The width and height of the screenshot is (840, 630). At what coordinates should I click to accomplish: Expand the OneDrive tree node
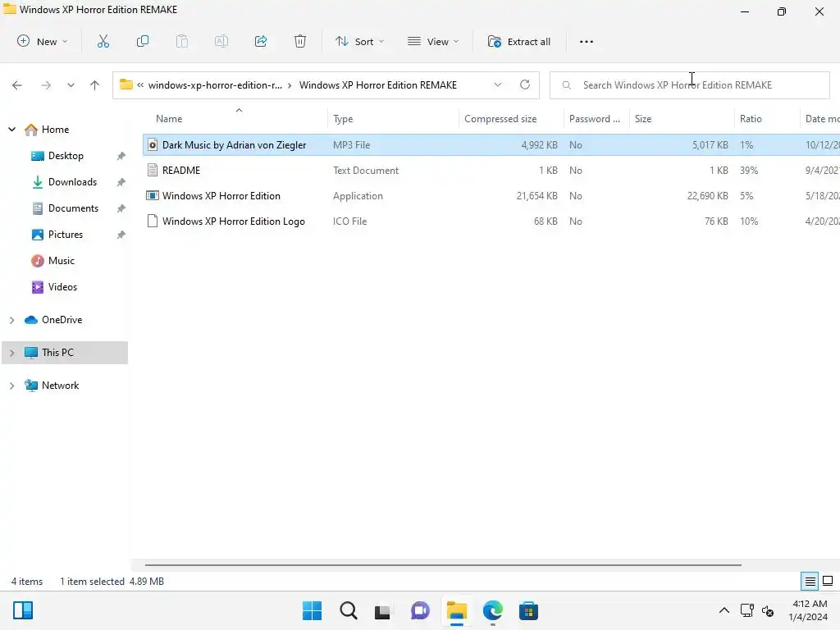pos(11,320)
